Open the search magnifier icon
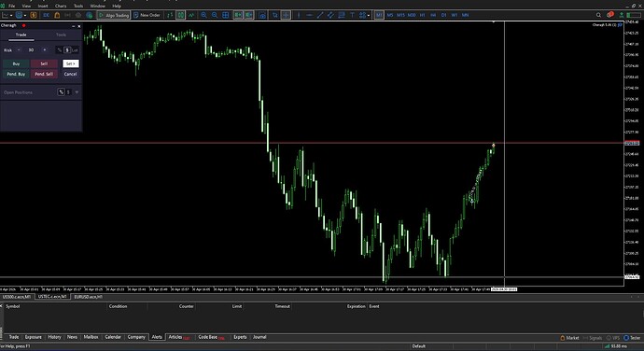The height and width of the screenshot is (351, 644). pyautogui.click(x=598, y=15)
